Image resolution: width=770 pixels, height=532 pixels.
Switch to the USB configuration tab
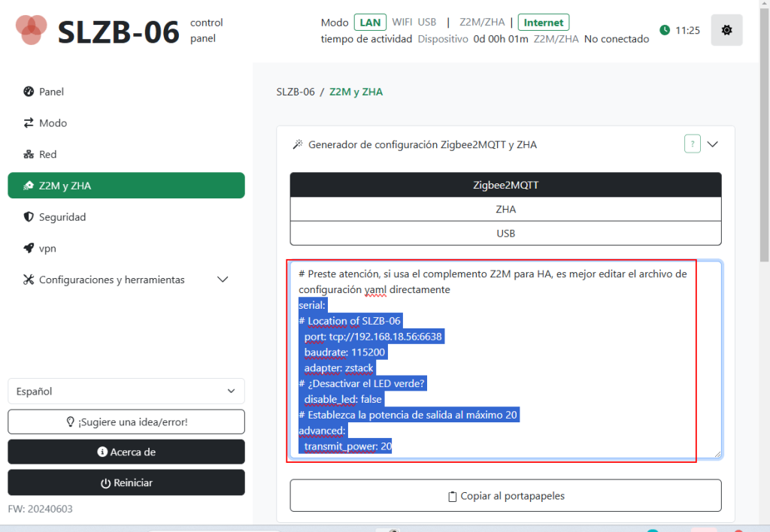coord(505,233)
